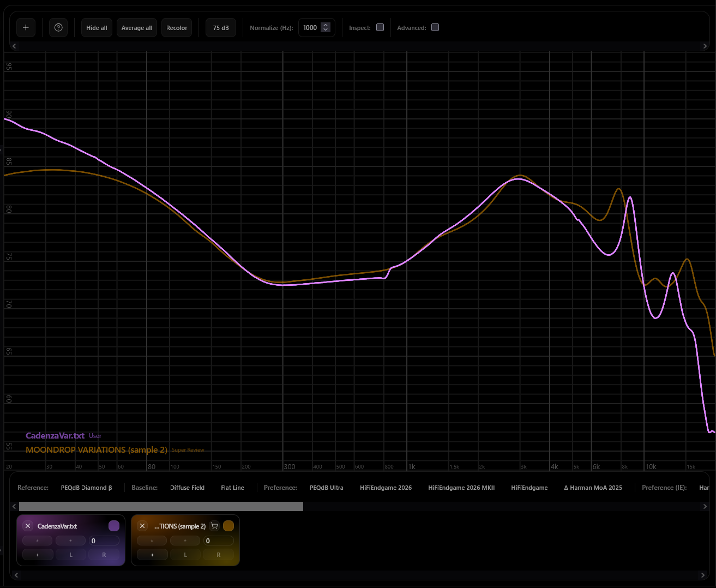716x588 pixels.
Task: Click the plus button in VARIATIONS (sample 2) card
Action: pos(152,555)
